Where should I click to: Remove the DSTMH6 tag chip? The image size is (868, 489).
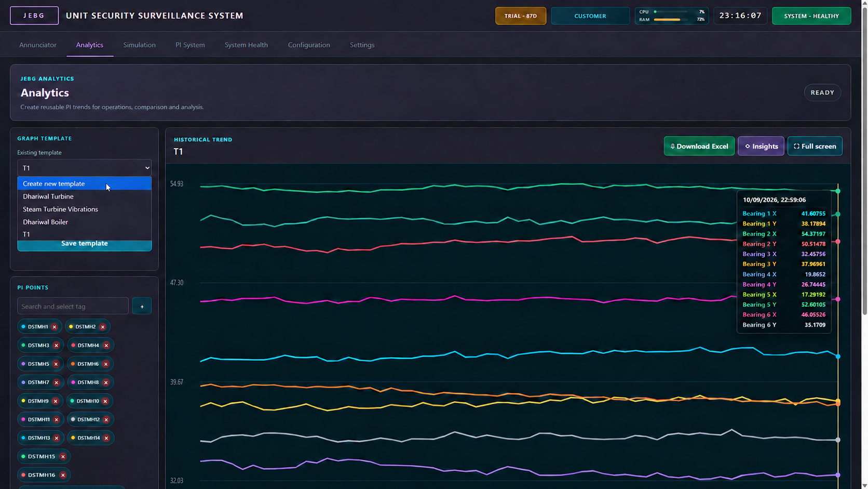coord(106,364)
